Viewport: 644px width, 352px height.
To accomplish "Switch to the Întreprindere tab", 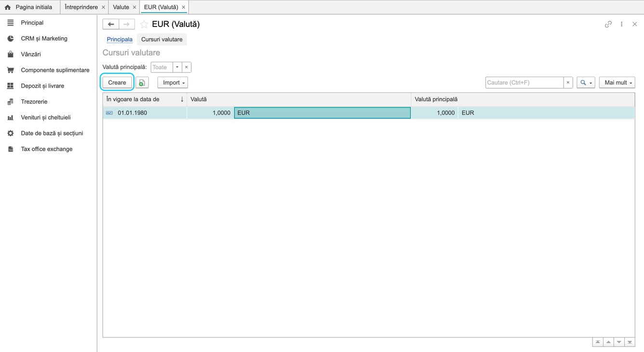I will click(x=81, y=7).
